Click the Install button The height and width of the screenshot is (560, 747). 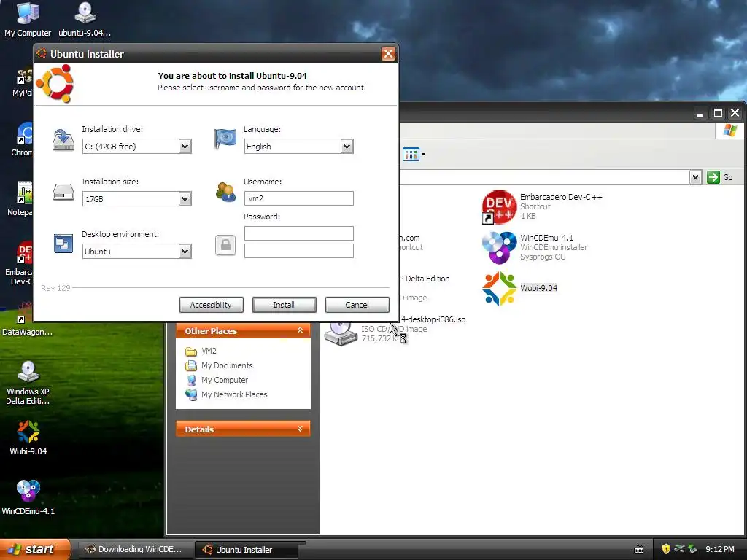(284, 305)
